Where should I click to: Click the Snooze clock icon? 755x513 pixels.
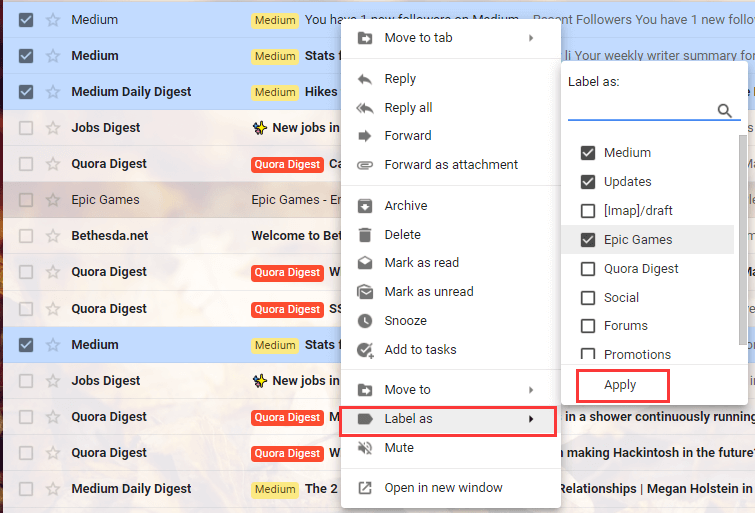364,321
